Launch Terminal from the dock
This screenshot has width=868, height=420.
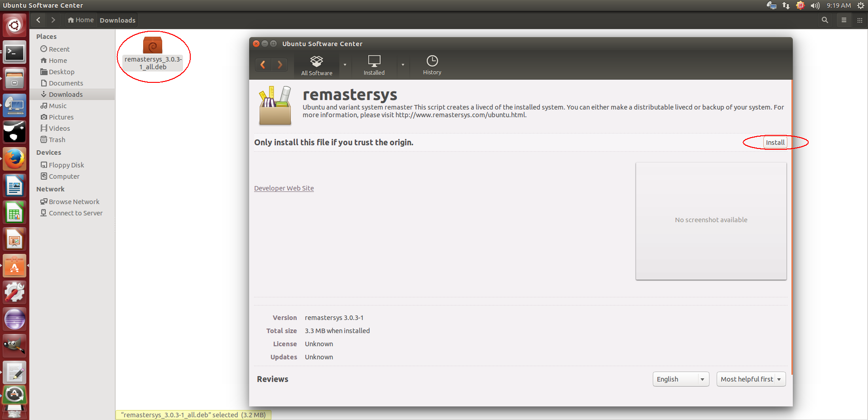coord(14,52)
